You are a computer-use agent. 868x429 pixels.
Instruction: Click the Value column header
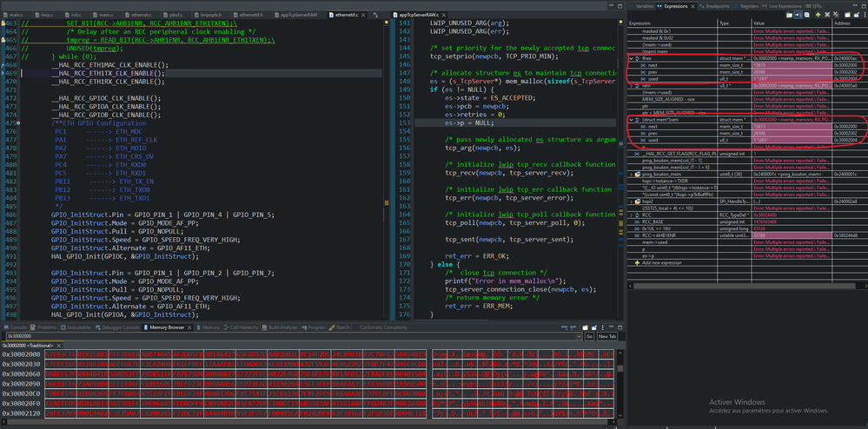(791, 23)
